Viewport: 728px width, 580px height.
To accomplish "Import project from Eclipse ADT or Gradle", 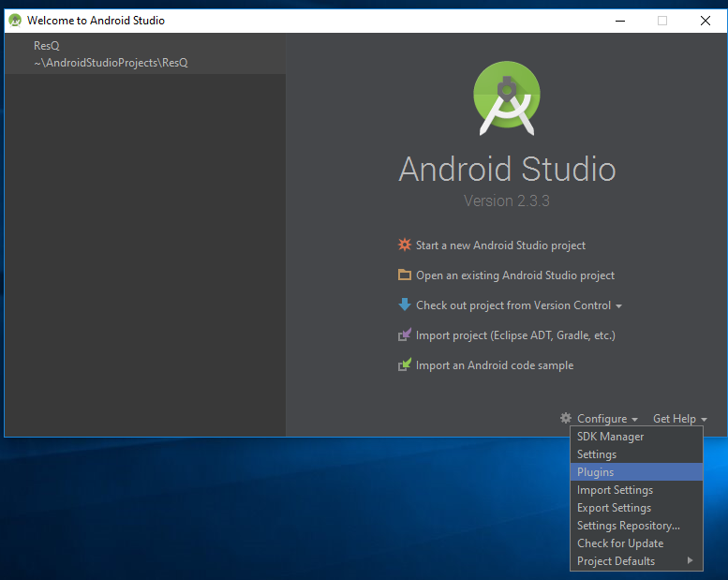I will (515, 335).
